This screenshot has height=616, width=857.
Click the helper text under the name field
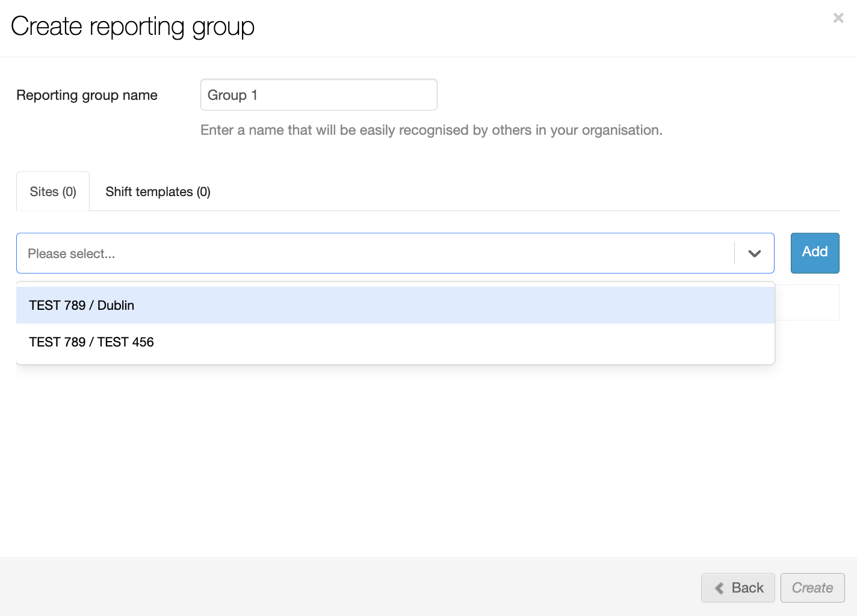[x=431, y=130]
